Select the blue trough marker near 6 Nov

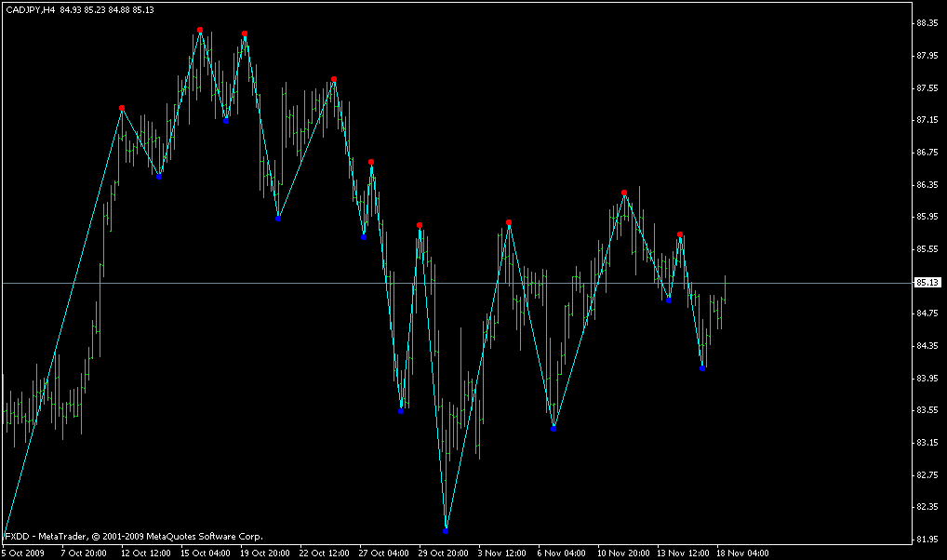[554, 428]
